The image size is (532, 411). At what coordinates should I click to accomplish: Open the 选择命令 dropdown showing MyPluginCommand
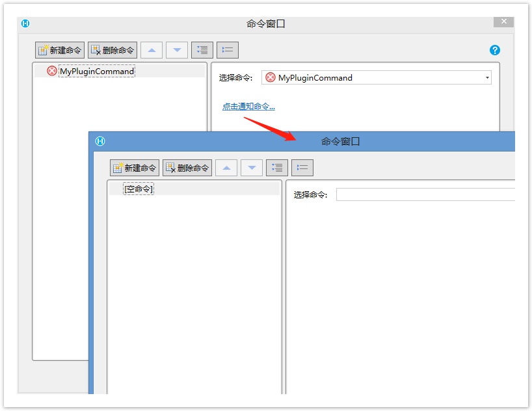coord(377,78)
